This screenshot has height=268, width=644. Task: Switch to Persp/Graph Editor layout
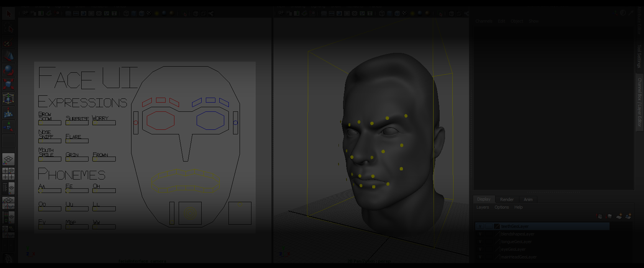click(x=8, y=203)
